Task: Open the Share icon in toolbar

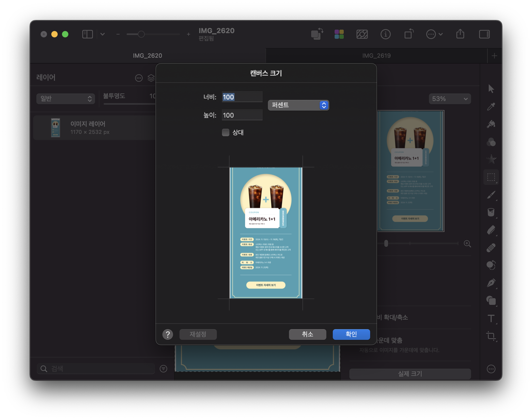Action: point(460,34)
